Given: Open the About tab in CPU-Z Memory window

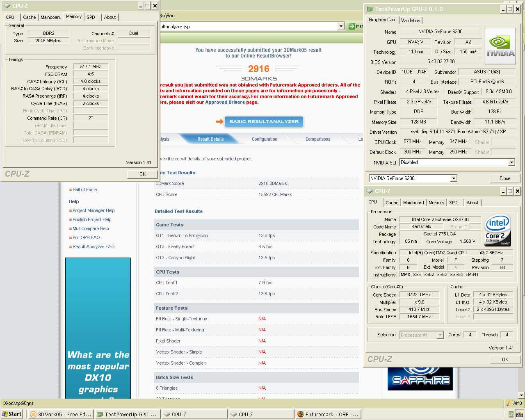Looking at the screenshot, I should (x=110, y=17).
